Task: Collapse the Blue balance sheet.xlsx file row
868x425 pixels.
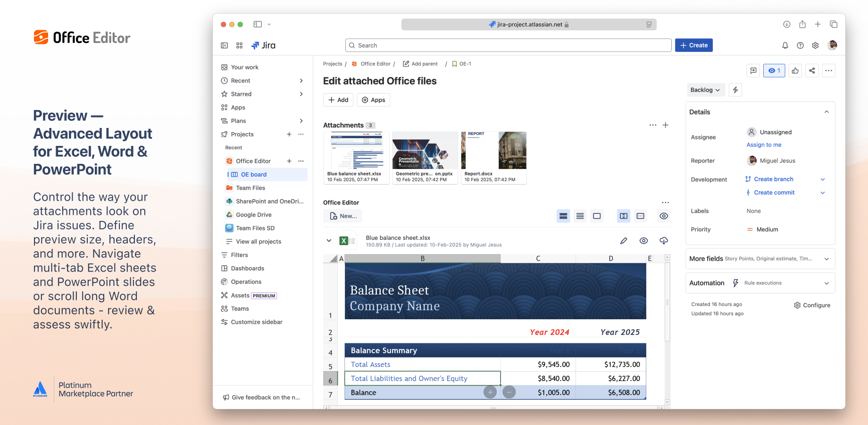Action: click(329, 241)
